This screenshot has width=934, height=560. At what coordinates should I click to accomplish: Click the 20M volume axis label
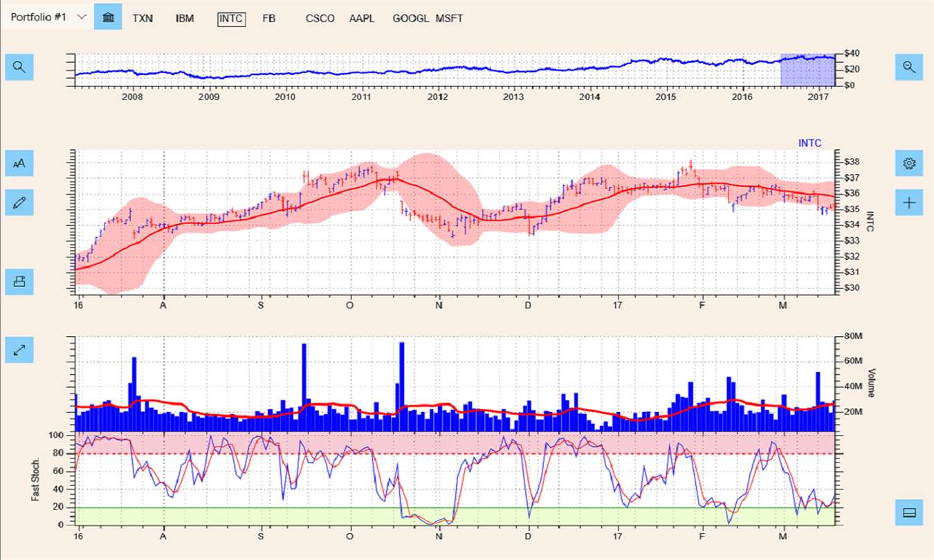click(x=853, y=412)
